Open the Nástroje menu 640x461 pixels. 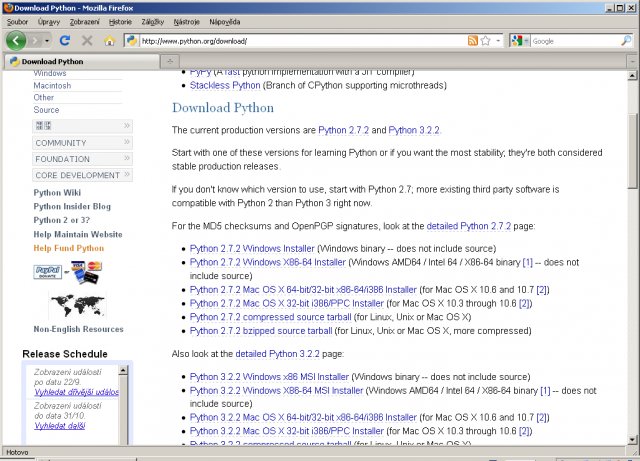(x=187, y=22)
